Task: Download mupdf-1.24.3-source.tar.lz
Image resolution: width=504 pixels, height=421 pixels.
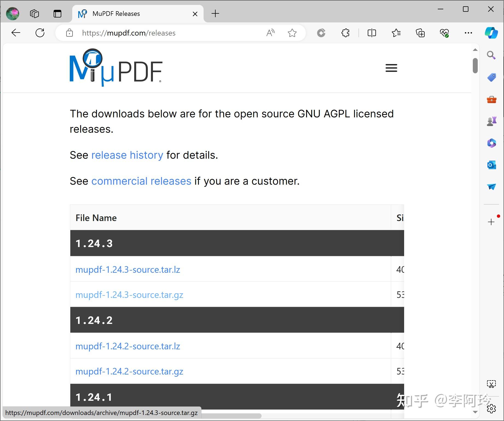Action: pos(128,269)
